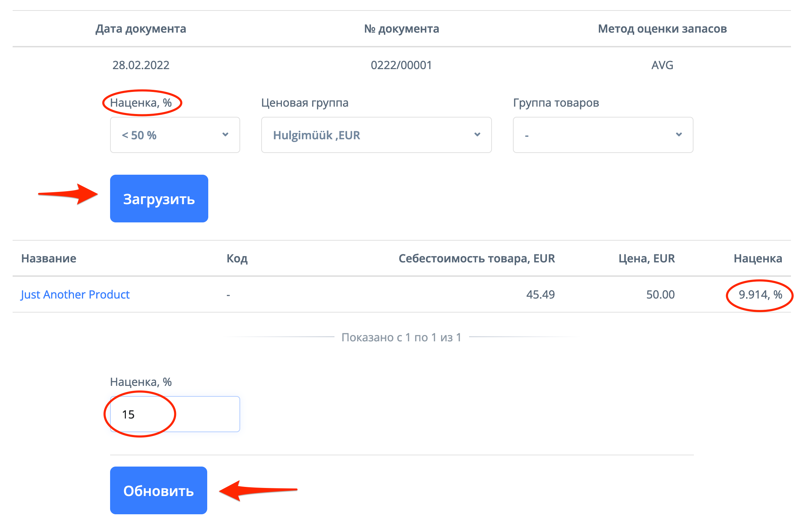Open the Группа товаров dropdown
Image resolution: width=812 pixels, height=529 pixels.
click(x=603, y=135)
